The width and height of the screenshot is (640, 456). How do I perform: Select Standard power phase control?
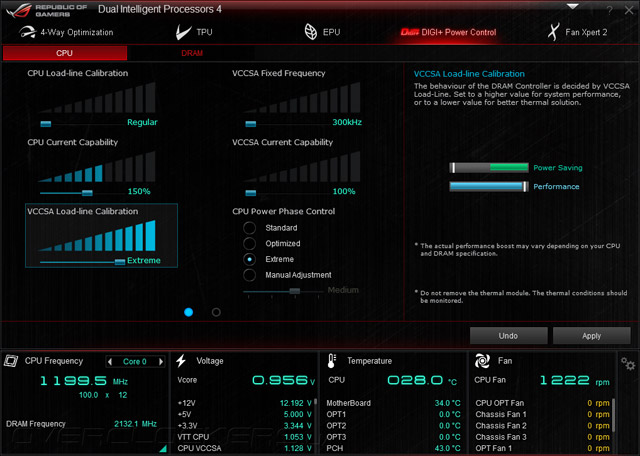tap(249, 228)
